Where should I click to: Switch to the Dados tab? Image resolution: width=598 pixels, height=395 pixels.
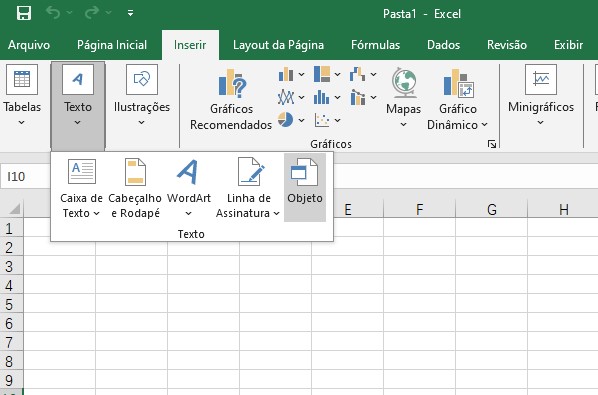[x=444, y=45]
